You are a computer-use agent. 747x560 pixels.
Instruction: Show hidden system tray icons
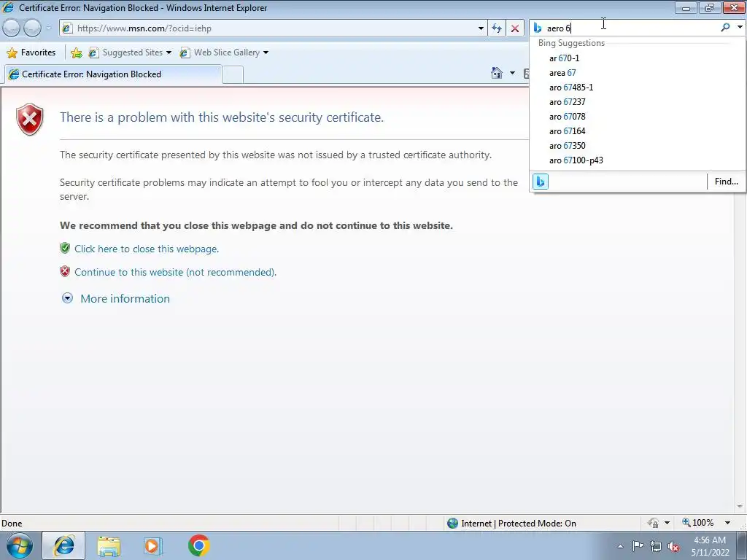[620, 546]
